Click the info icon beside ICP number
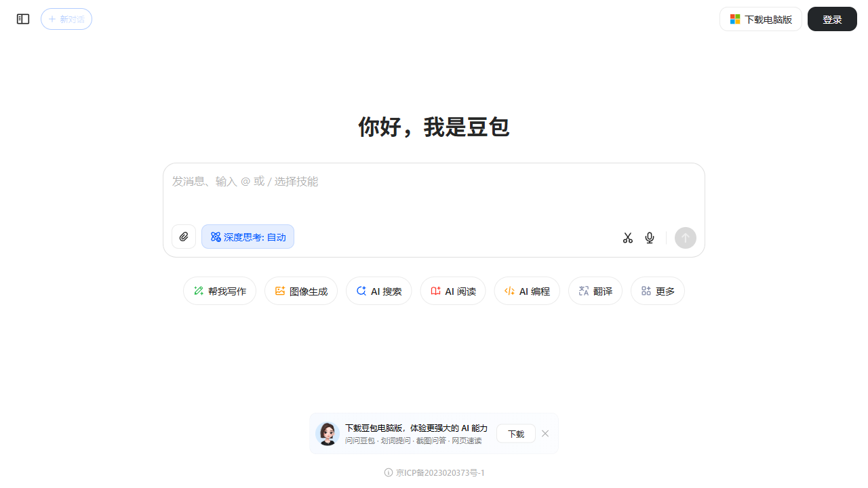868x488 pixels. [389, 472]
